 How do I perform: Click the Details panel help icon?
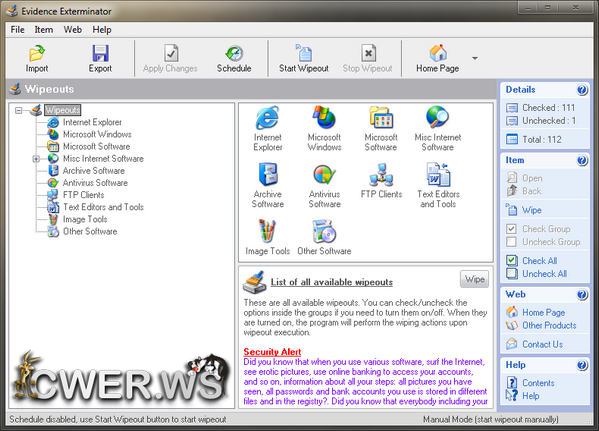coord(582,90)
